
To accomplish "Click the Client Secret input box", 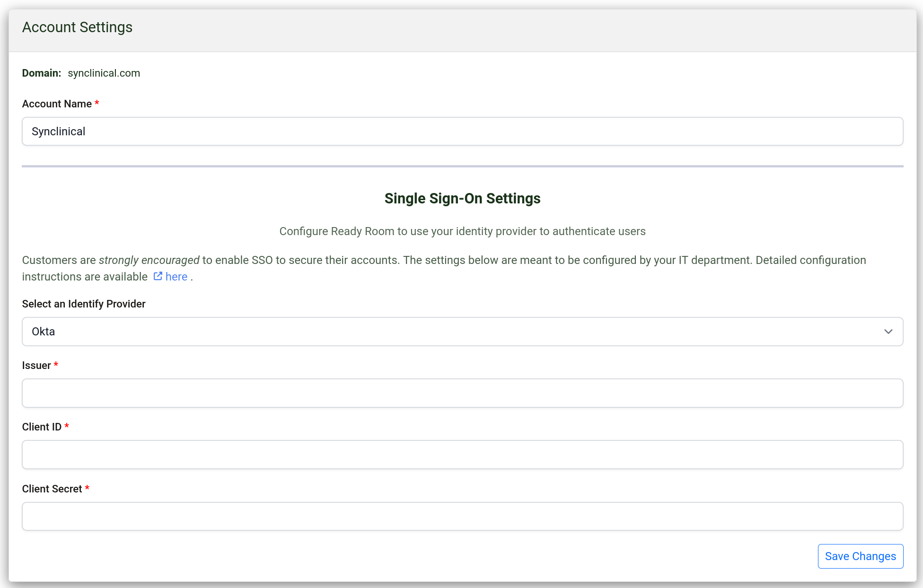I will coord(462,516).
